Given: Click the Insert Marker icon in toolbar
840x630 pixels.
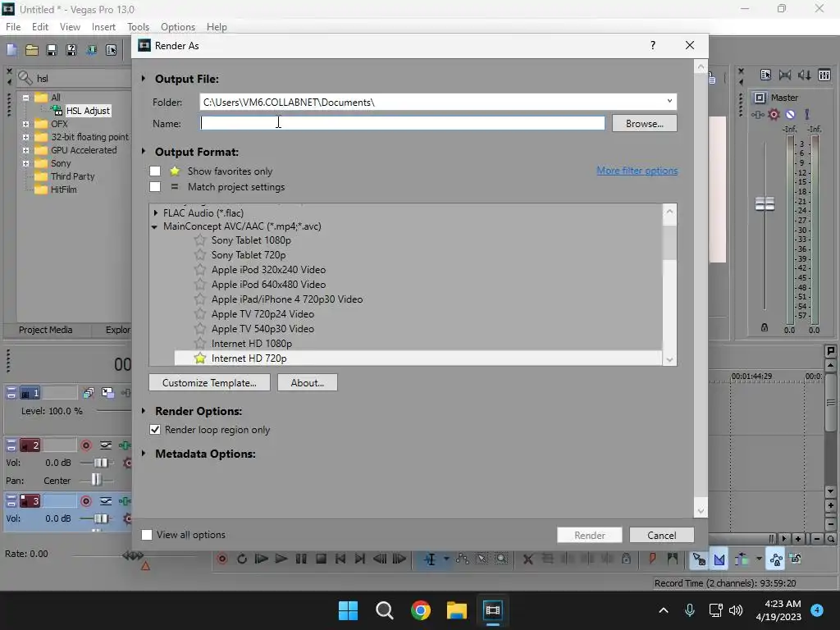Looking at the screenshot, I should 652,559.
